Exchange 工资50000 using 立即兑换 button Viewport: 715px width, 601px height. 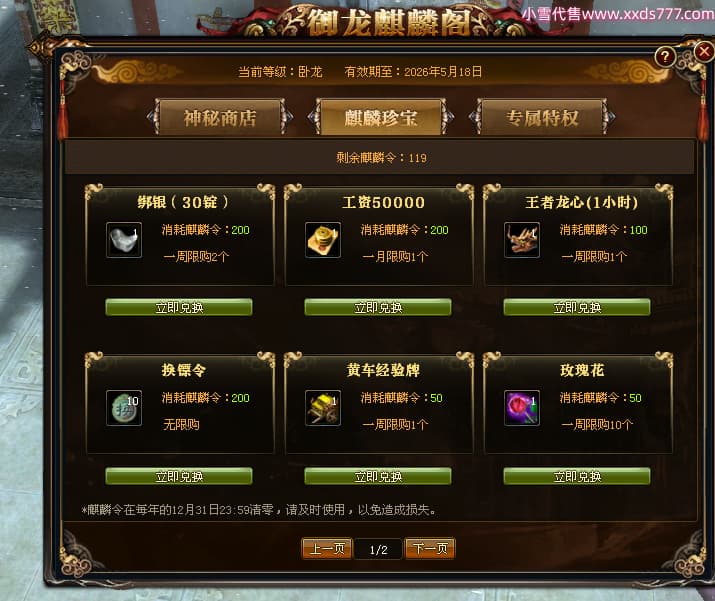(x=378, y=307)
